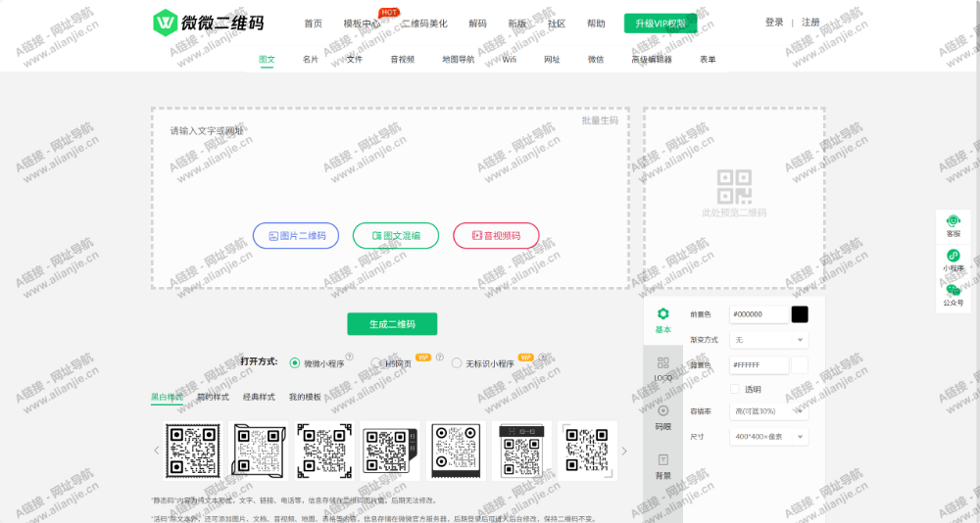The width and height of the screenshot is (980, 523).
Task: Switch to the 网址 tab
Action: pos(552,60)
